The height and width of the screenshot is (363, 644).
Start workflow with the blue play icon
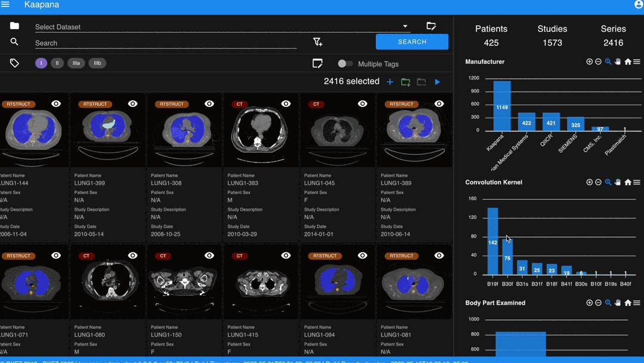click(x=438, y=82)
